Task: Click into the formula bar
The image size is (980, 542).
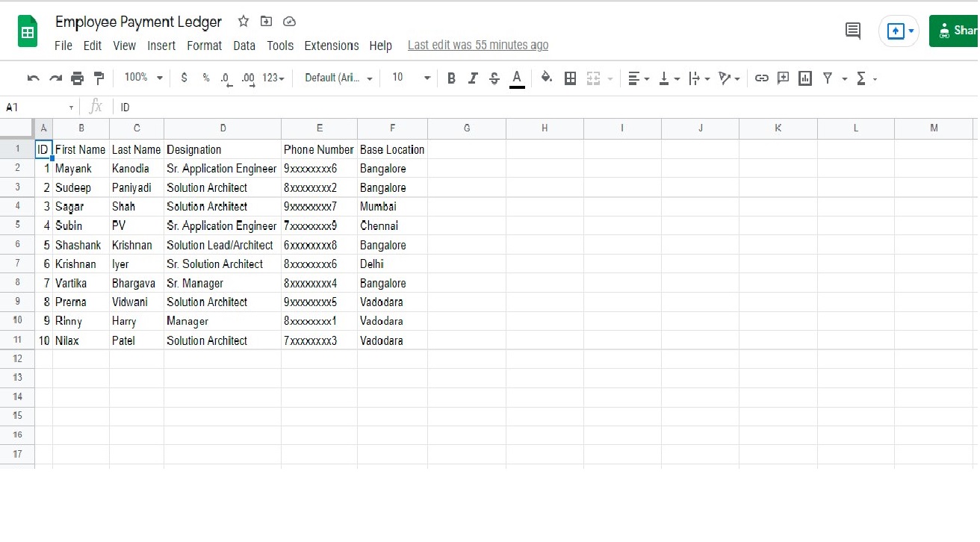Action: click(545, 108)
